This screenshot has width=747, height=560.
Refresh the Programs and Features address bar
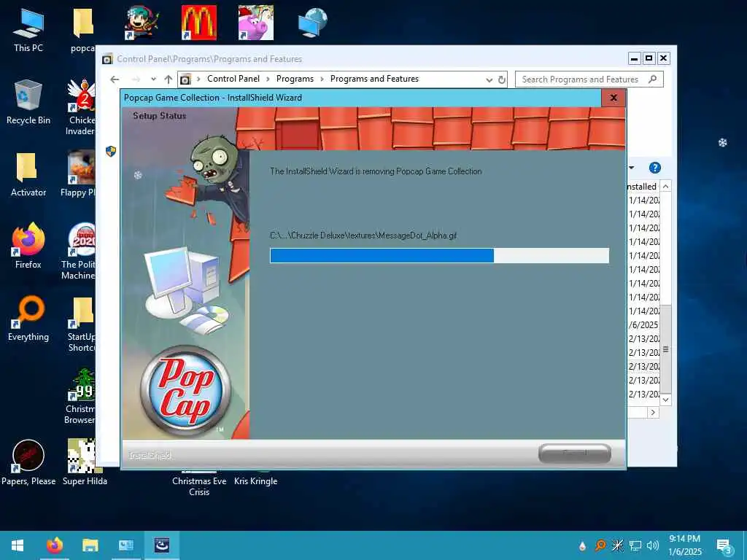point(502,79)
